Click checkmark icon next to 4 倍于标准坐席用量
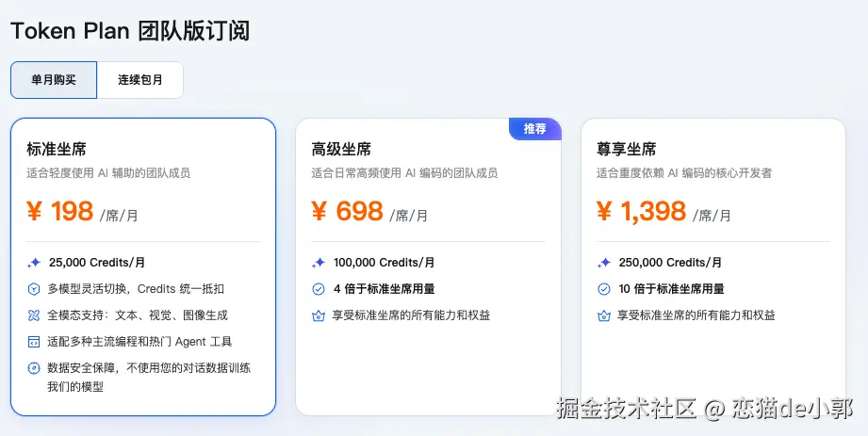The height and width of the screenshot is (436, 868). point(319,289)
